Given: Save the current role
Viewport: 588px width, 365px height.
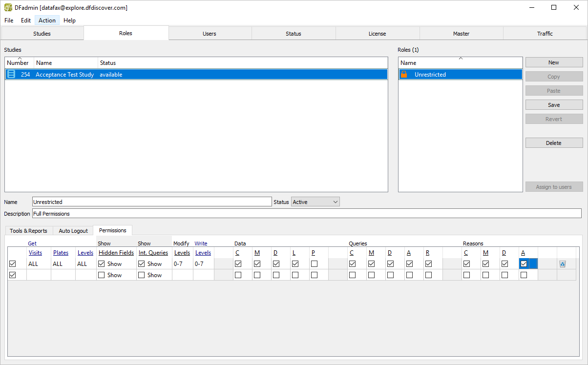Looking at the screenshot, I should pos(554,105).
